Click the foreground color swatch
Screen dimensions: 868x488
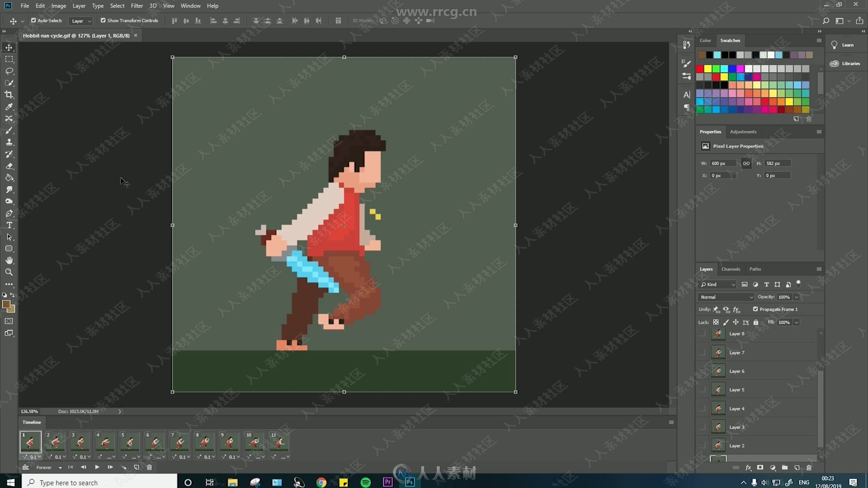[x=6, y=305]
